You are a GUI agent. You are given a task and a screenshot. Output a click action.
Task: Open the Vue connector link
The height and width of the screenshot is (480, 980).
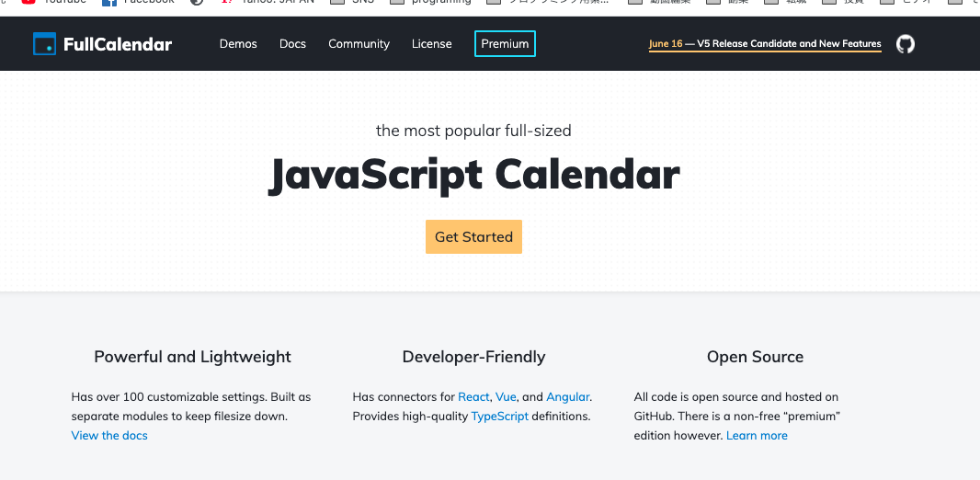[x=506, y=397]
